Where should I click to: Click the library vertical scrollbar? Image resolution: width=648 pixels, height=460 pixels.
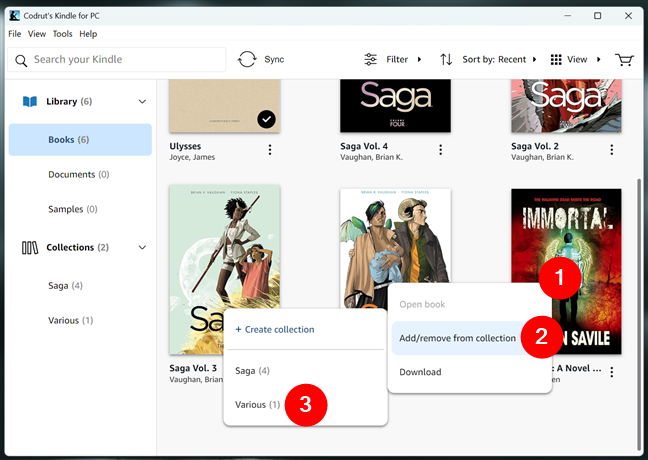click(640, 314)
